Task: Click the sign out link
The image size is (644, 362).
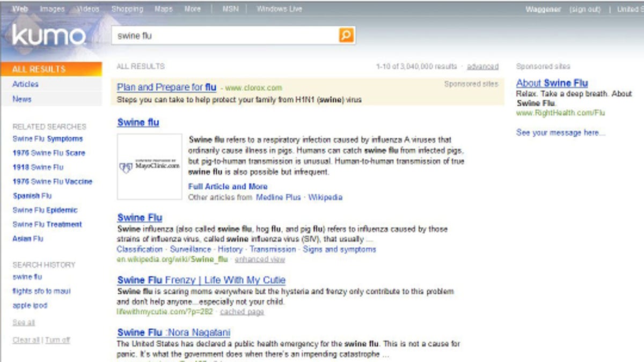Action: (584, 10)
